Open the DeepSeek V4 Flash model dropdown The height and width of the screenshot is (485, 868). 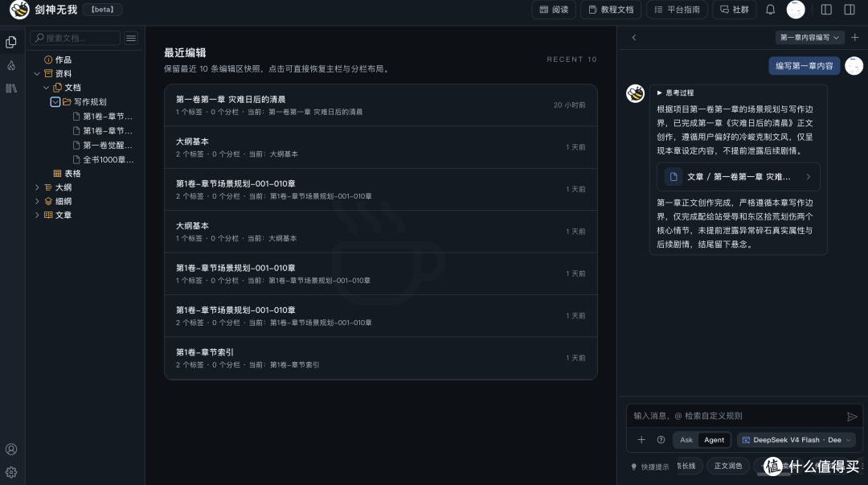click(796, 439)
